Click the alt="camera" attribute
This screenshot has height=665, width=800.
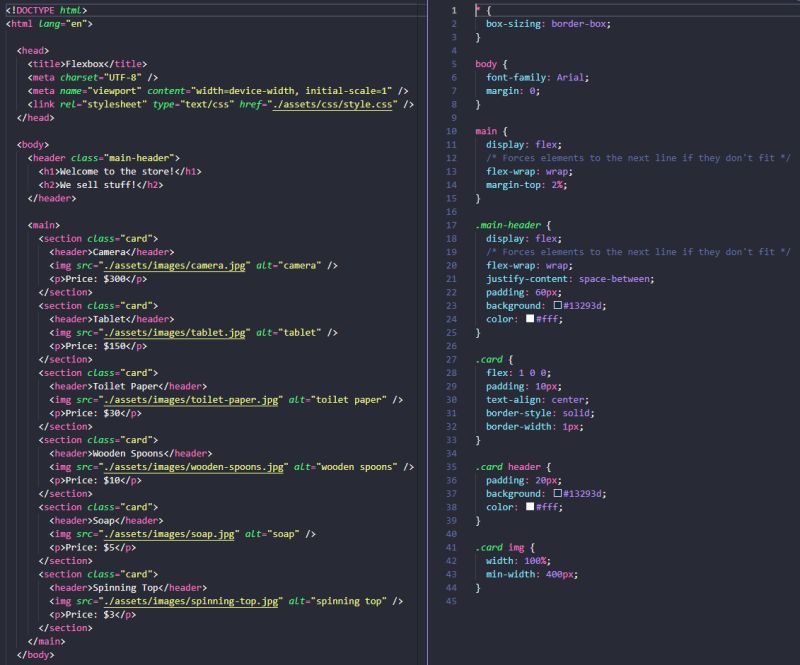tap(289, 265)
